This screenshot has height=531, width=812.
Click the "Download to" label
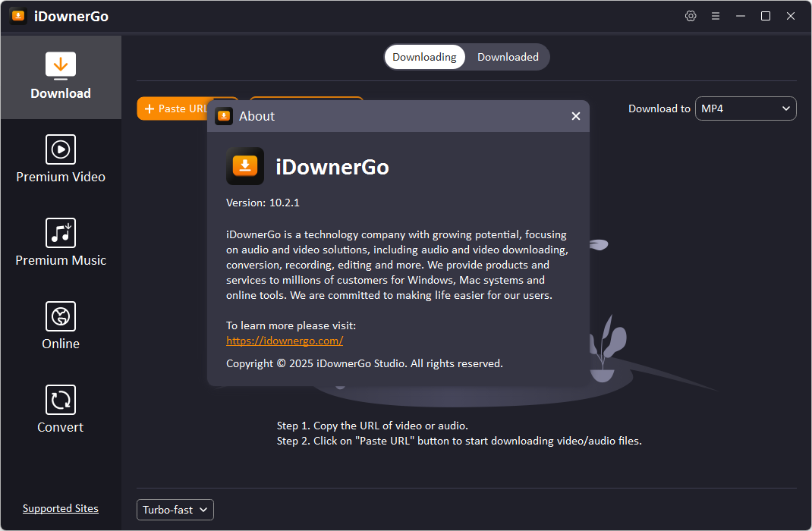point(659,108)
